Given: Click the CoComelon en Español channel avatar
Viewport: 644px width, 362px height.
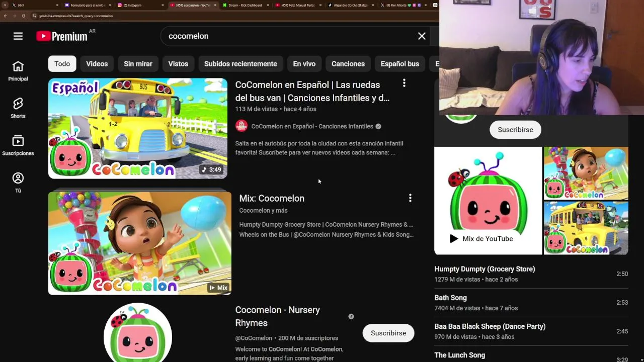Looking at the screenshot, I should pos(242,126).
